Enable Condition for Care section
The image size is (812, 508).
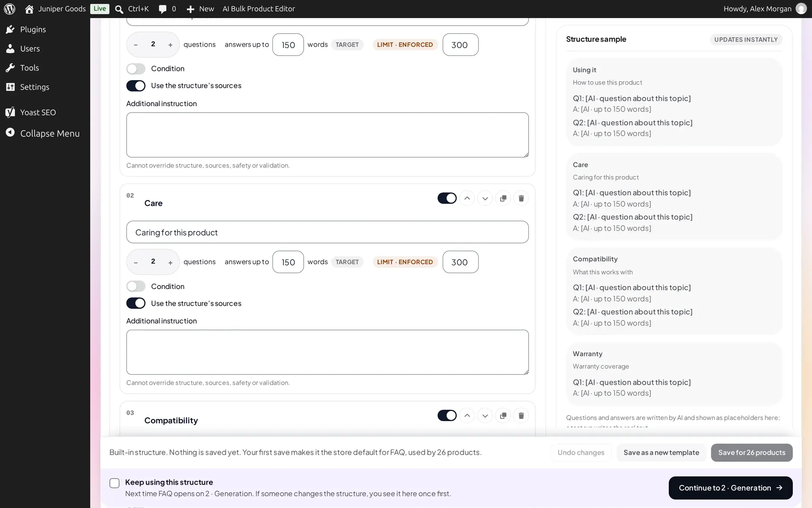pyautogui.click(x=136, y=286)
